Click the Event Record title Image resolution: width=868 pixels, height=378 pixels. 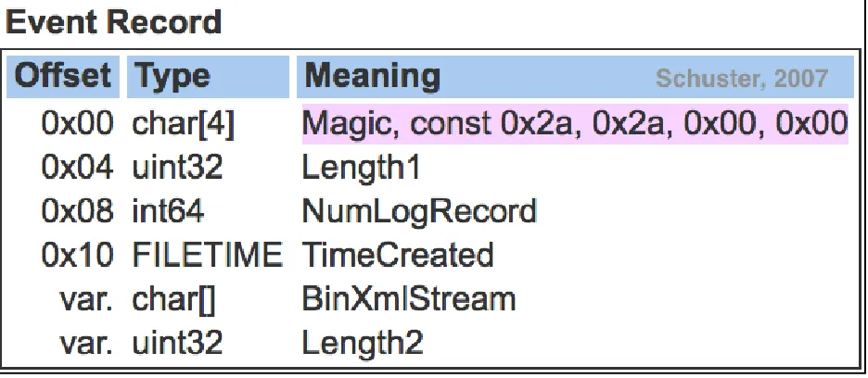coord(113,22)
